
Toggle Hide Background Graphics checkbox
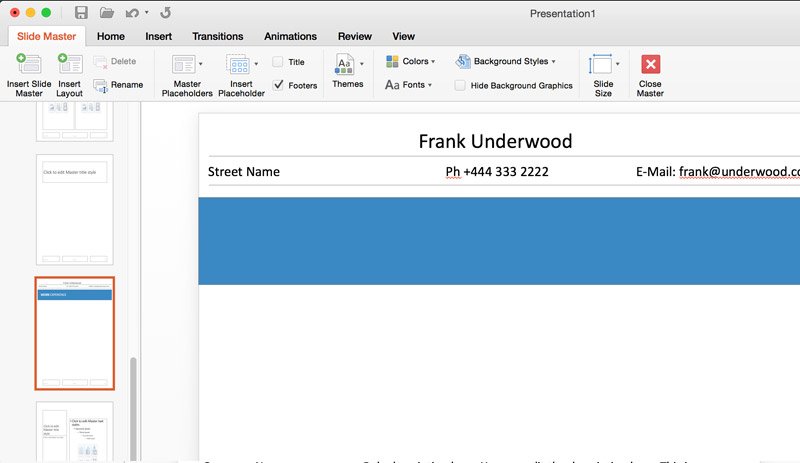(460, 85)
